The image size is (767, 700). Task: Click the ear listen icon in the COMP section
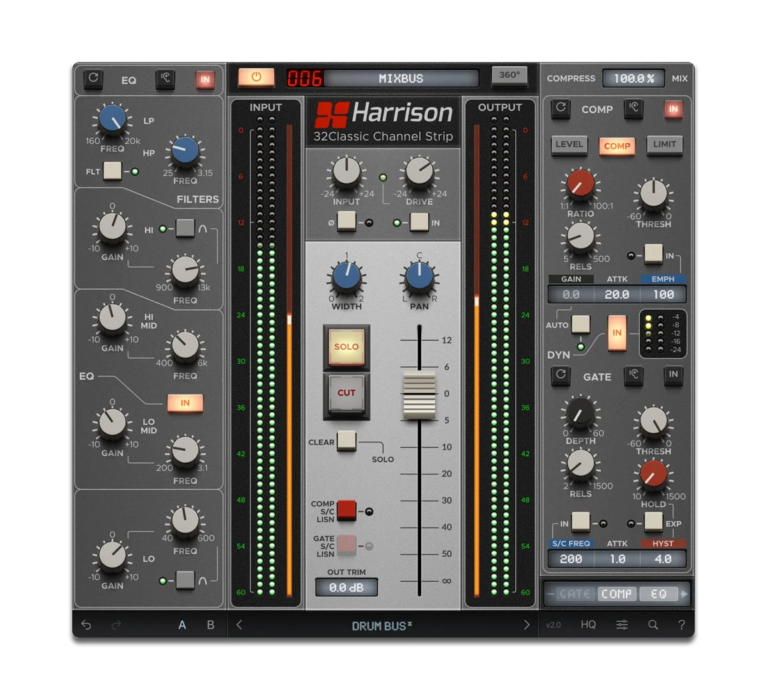pos(633,107)
